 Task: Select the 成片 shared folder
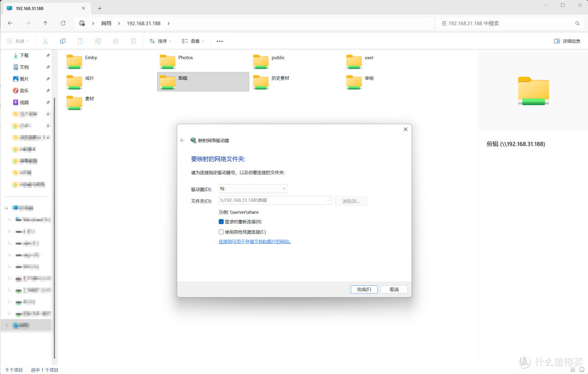[80, 82]
